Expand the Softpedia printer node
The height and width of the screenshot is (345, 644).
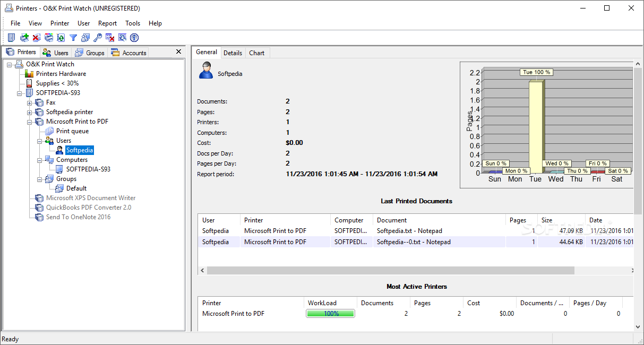tap(30, 112)
